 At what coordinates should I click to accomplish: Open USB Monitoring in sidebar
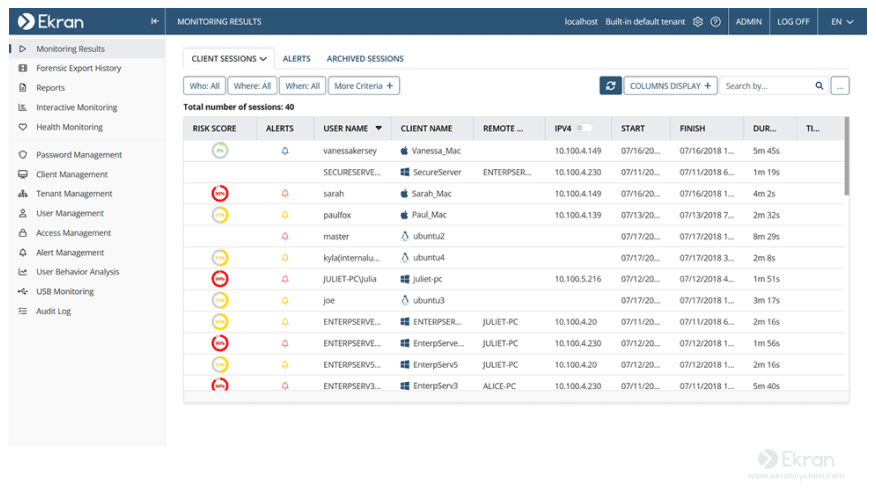65,292
